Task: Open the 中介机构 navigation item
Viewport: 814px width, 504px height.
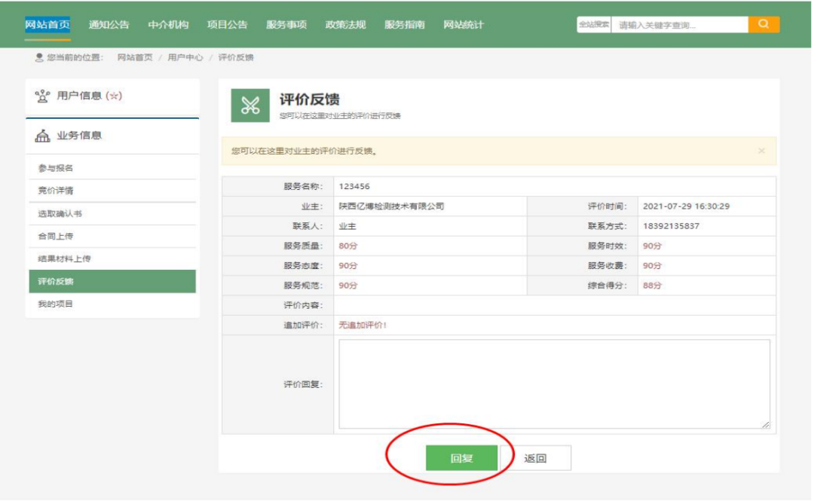Action: [168, 24]
